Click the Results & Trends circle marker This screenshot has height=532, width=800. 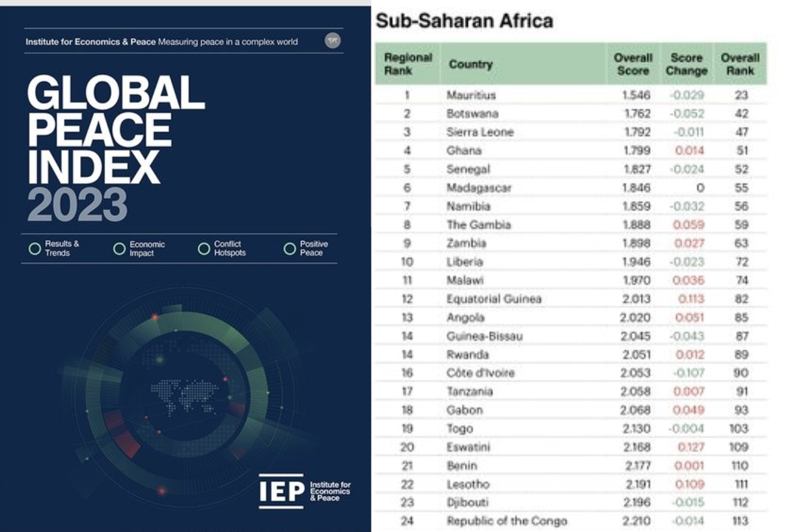[x=35, y=248]
